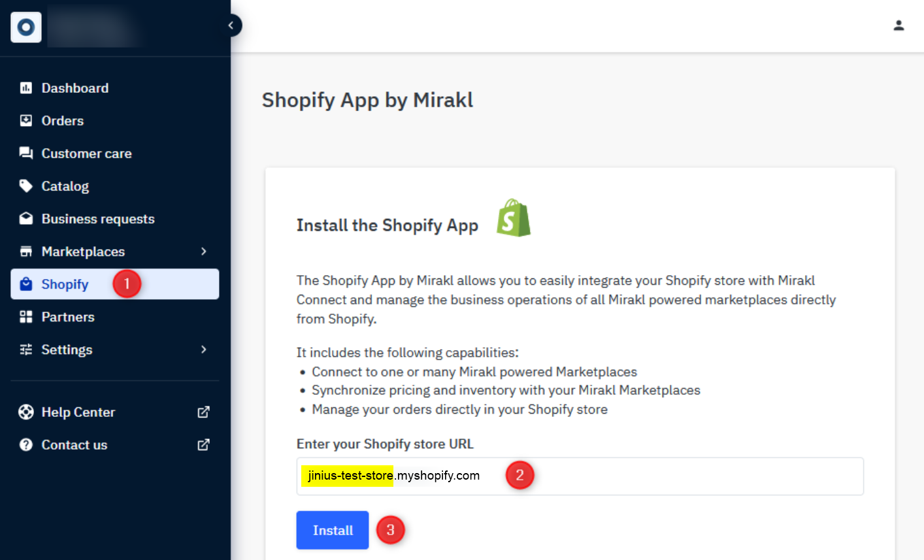Open Contact us external link icon
Screen dimensions: 924x560
[x=203, y=444]
